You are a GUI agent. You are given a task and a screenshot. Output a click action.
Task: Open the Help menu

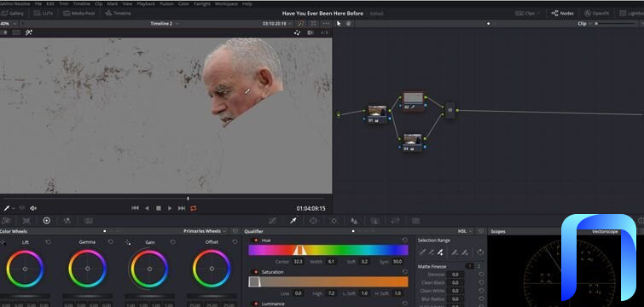(x=247, y=3)
